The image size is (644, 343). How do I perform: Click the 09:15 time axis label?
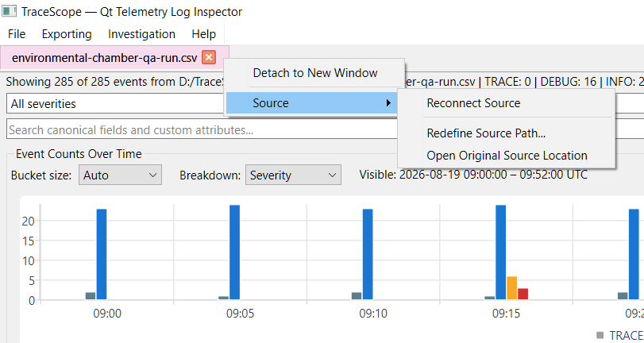point(506,314)
